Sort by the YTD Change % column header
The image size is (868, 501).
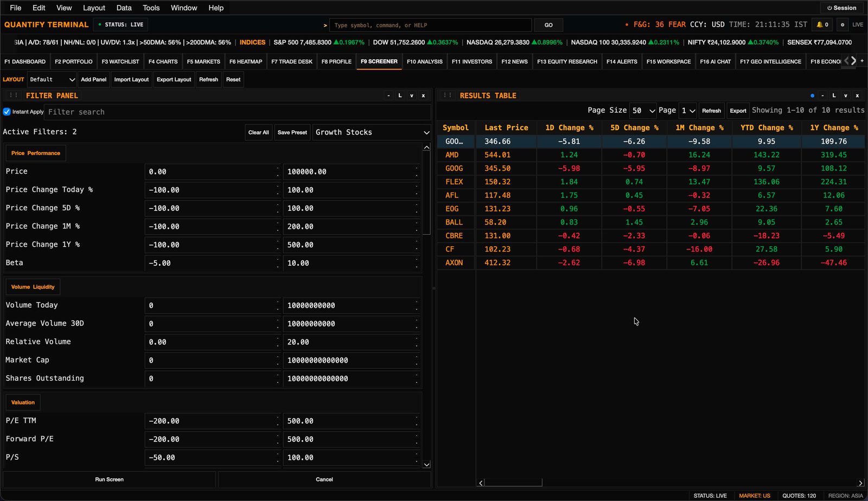coord(766,128)
